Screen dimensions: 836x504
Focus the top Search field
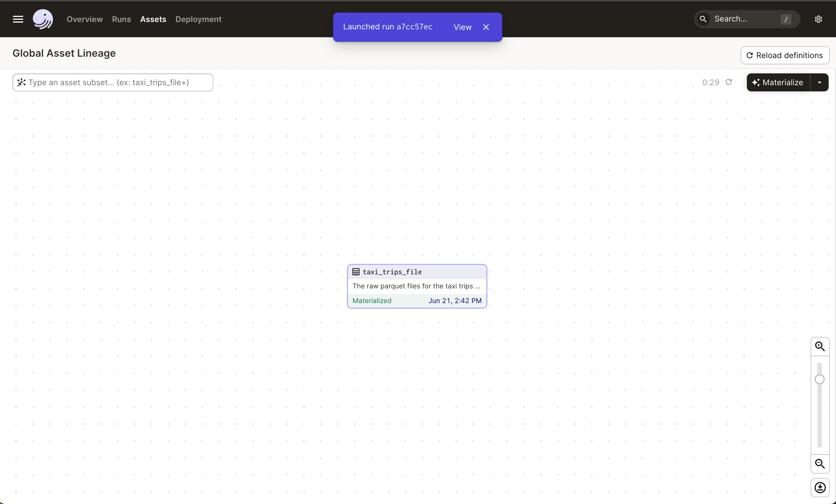[747, 19]
